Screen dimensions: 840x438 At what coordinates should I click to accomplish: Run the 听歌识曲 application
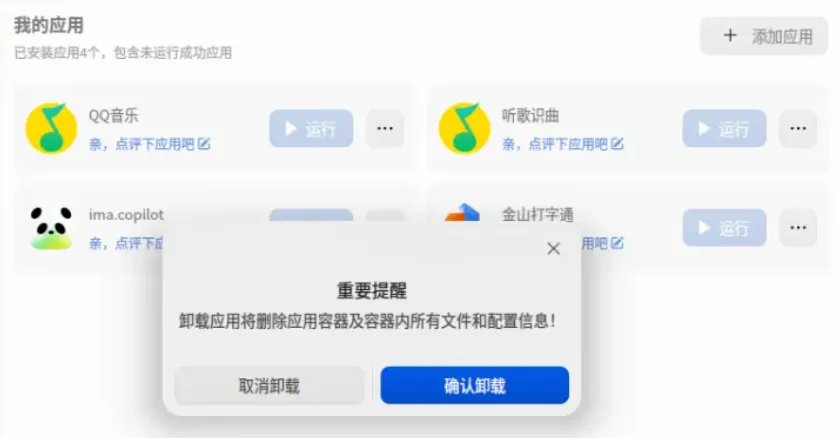click(724, 129)
